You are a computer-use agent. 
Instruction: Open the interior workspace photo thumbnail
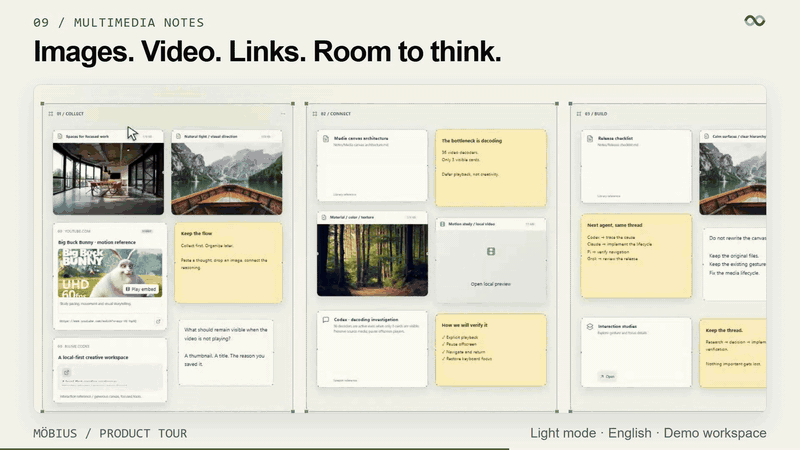coord(108,179)
